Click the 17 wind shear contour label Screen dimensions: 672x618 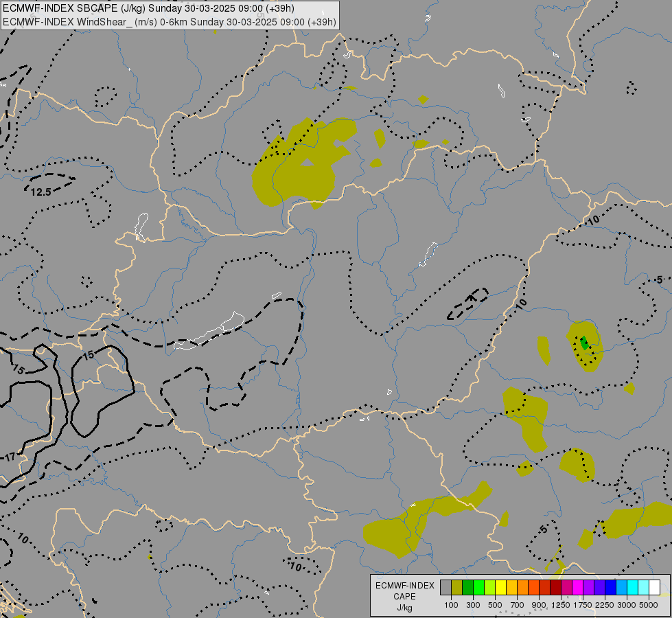pos(10,457)
